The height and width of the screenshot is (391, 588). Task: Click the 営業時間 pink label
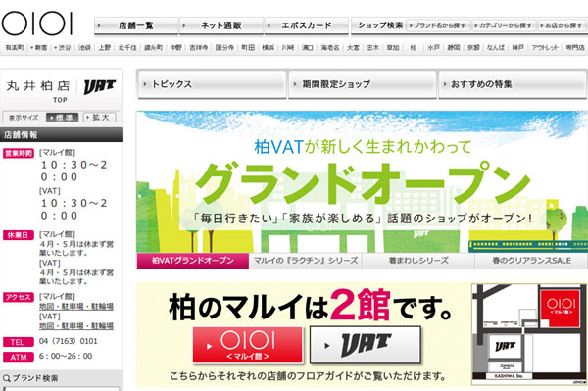(19, 153)
